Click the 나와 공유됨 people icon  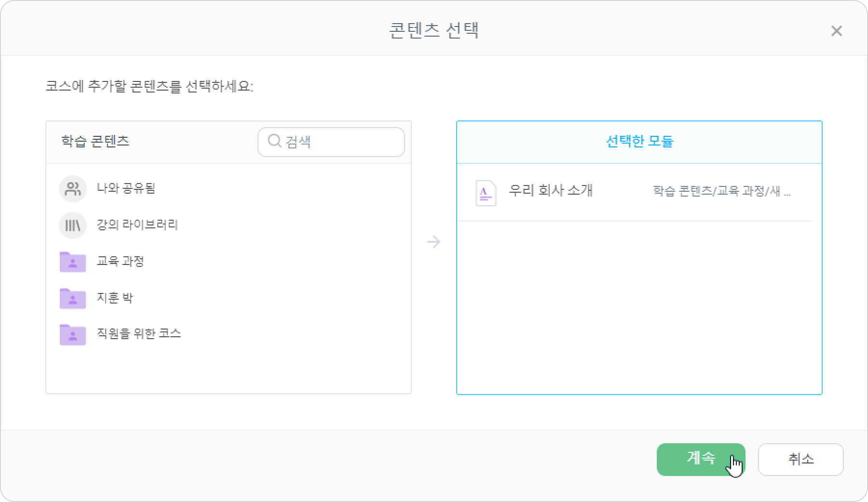[73, 188]
